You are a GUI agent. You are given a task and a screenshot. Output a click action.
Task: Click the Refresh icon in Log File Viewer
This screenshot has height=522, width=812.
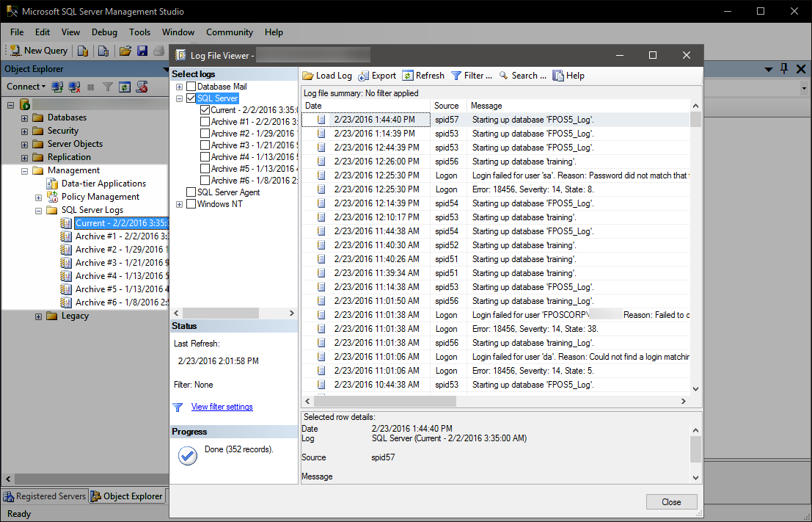click(408, 76)
